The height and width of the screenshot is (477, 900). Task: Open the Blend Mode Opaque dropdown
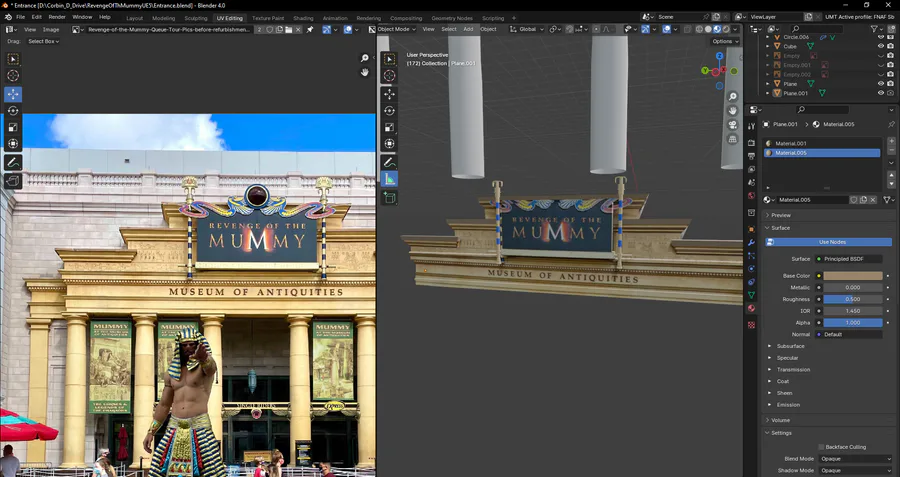pyautogui.click(x=855, y=459)
